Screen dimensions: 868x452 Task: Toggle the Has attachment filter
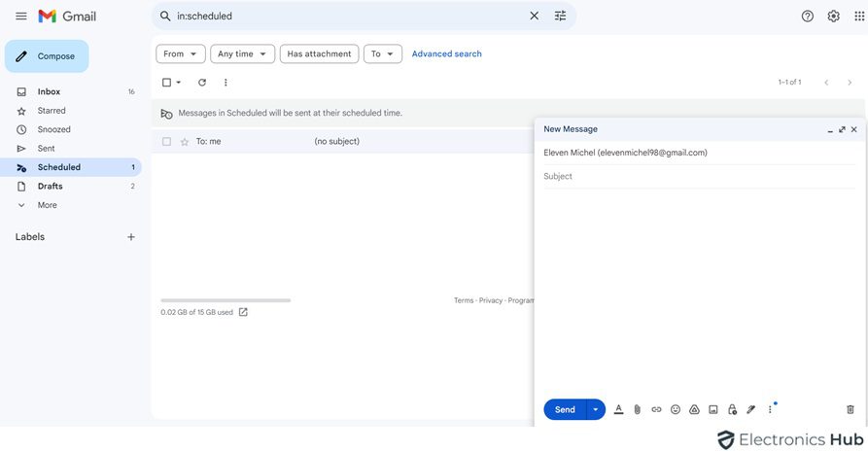click(x=320, y=53)
